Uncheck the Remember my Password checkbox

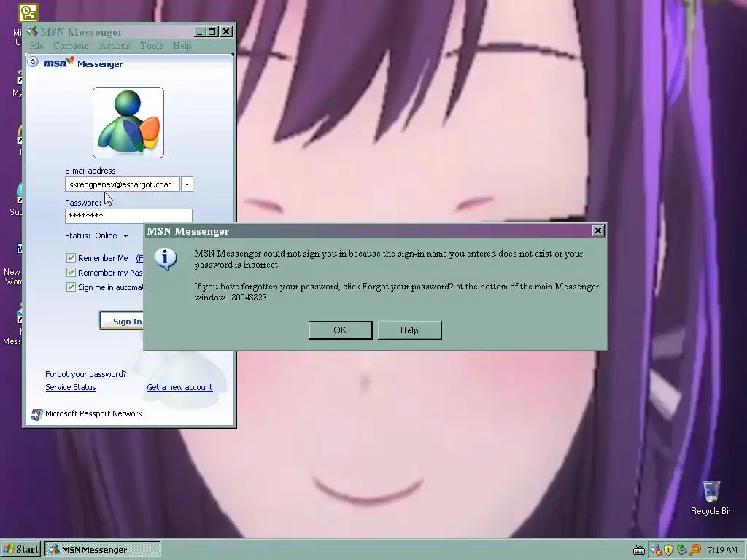pyautogui.click(x=71, y=273)
